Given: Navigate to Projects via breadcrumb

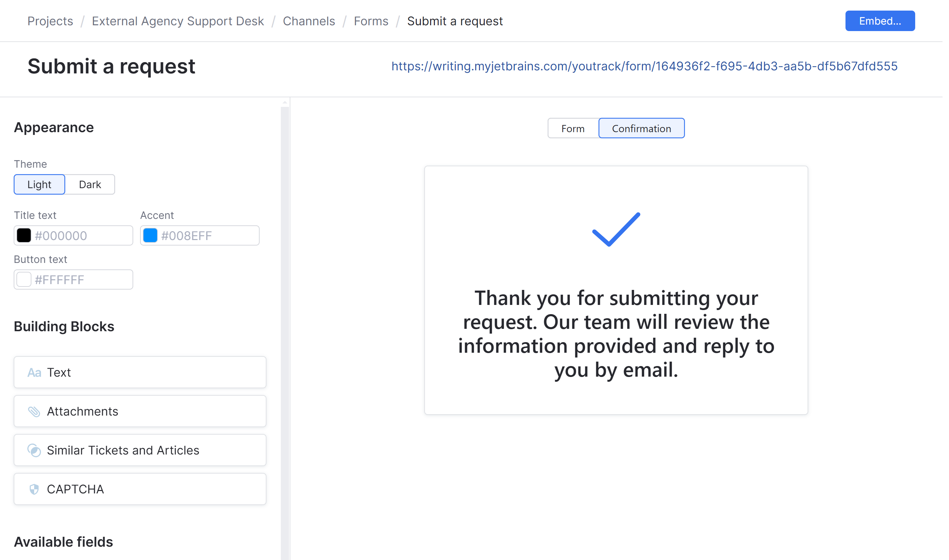Looking at the screenshot, I should 50,21.
